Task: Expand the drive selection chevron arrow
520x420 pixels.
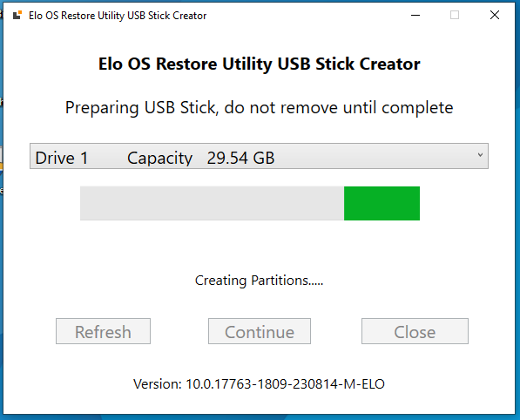Action: 480,155
